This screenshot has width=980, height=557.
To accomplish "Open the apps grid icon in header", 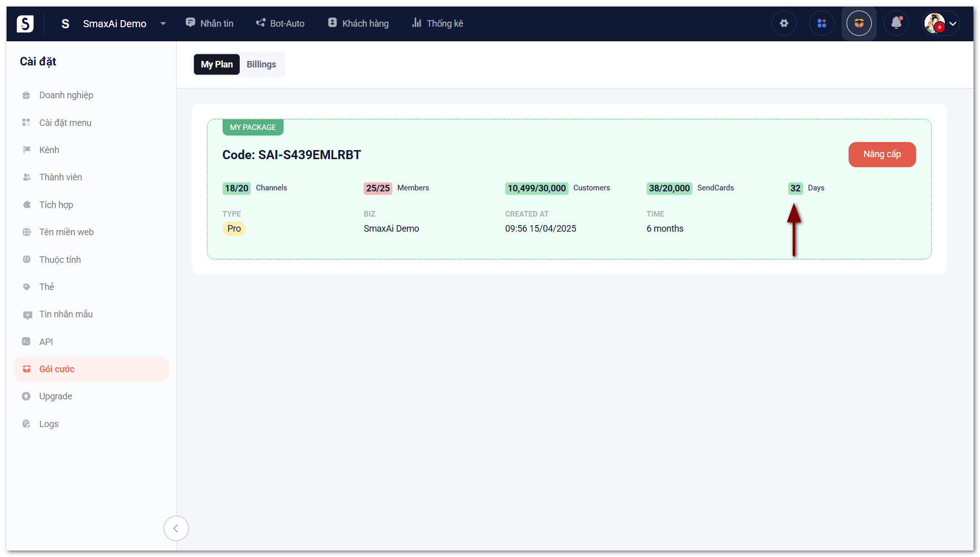I will [x=821, y=23].
